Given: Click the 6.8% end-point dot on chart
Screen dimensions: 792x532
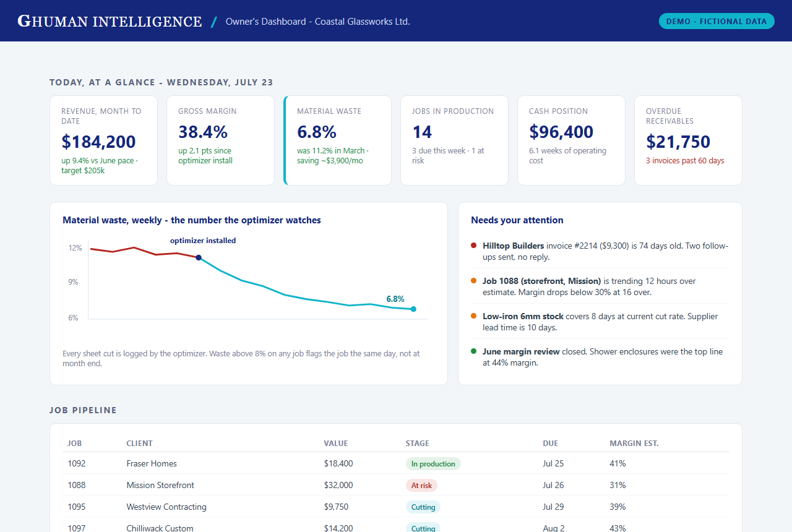Looking at the screenshot, I should click(413, 309).
